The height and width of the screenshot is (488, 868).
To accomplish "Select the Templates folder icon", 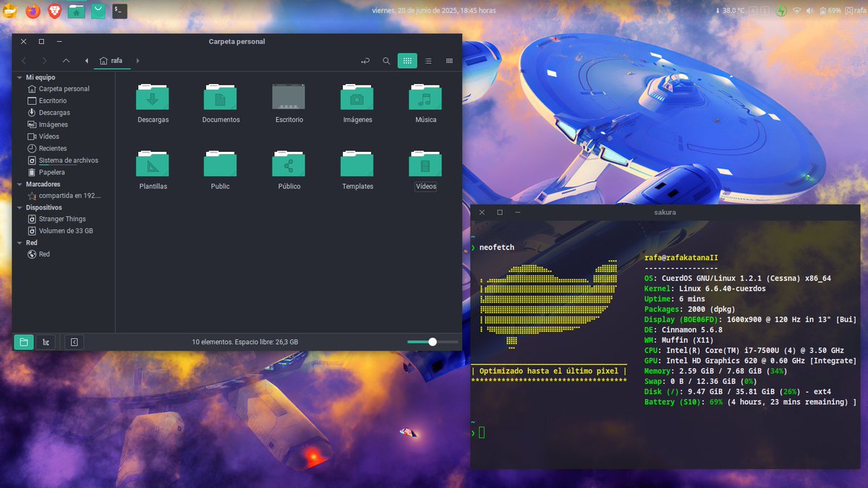I will (357, 163).
